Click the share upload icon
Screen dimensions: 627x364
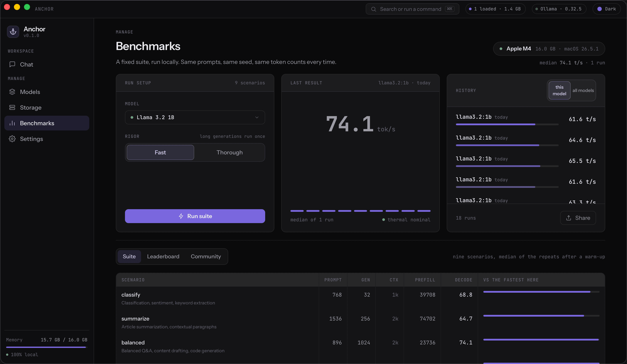tap(568, 218)
